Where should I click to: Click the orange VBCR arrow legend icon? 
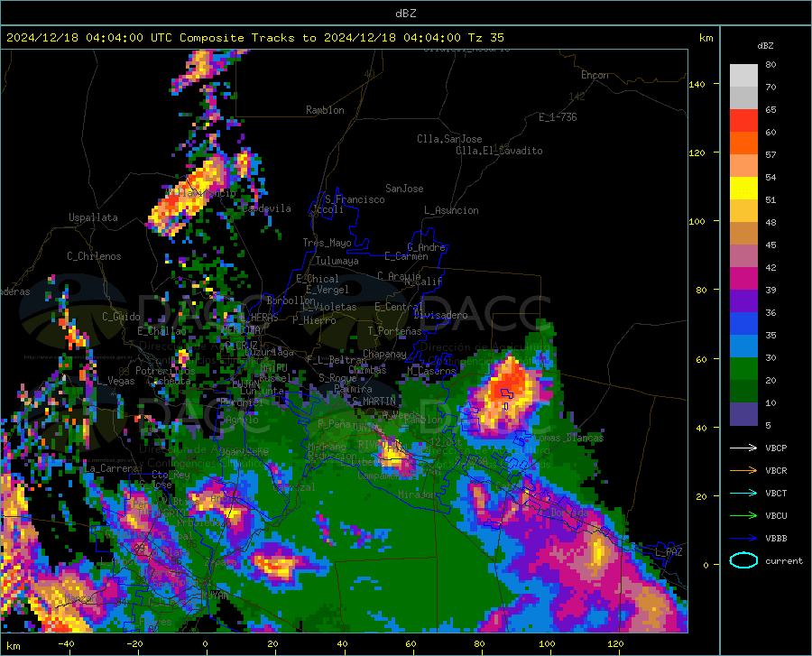coord(743,470)
